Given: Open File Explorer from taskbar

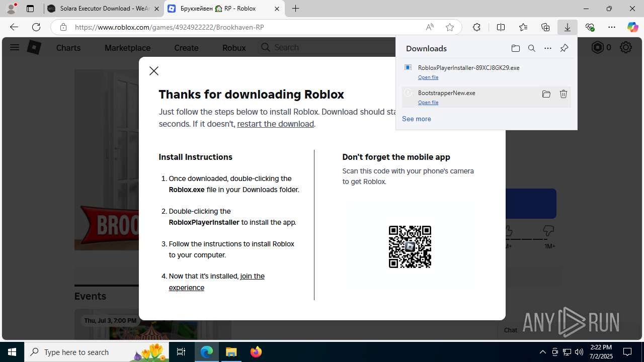Looking at the screenshot, I should (x=231, y=352).
